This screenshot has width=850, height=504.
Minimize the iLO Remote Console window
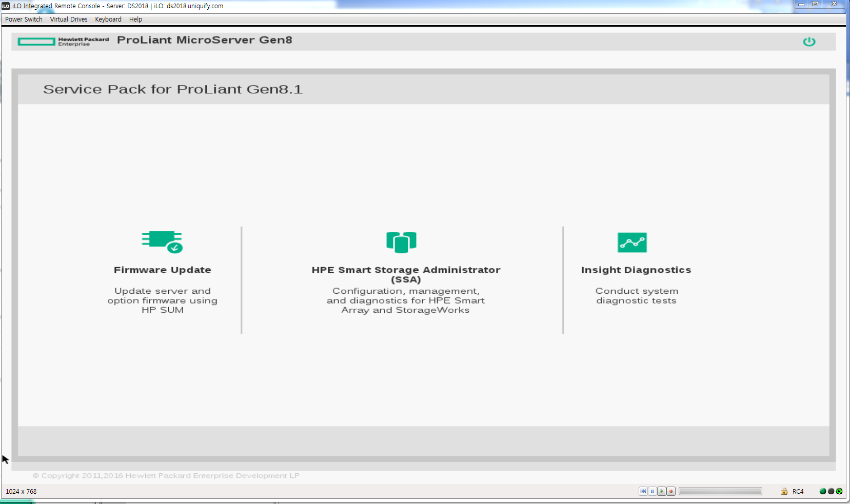pos(801,4)
